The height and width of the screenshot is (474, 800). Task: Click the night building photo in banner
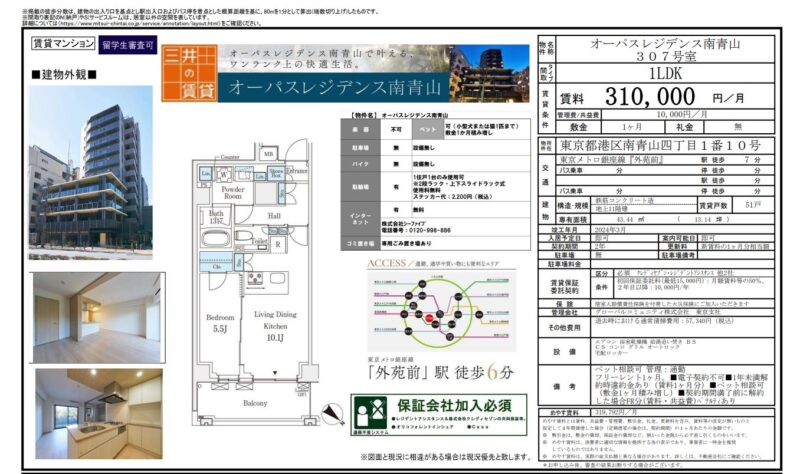[490, 73]
